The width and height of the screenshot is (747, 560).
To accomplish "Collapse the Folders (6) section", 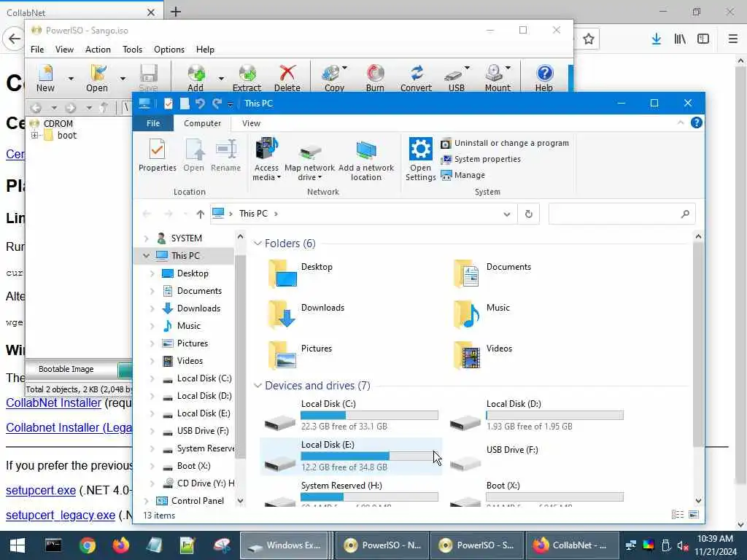I will tap(258, 244).
